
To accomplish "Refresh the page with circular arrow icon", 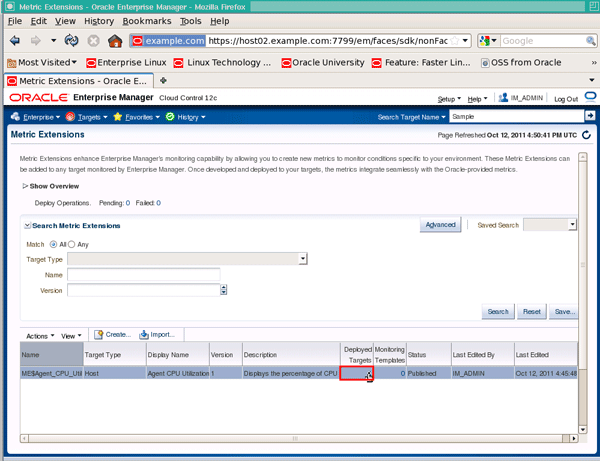I will click(x=586, y=135).
